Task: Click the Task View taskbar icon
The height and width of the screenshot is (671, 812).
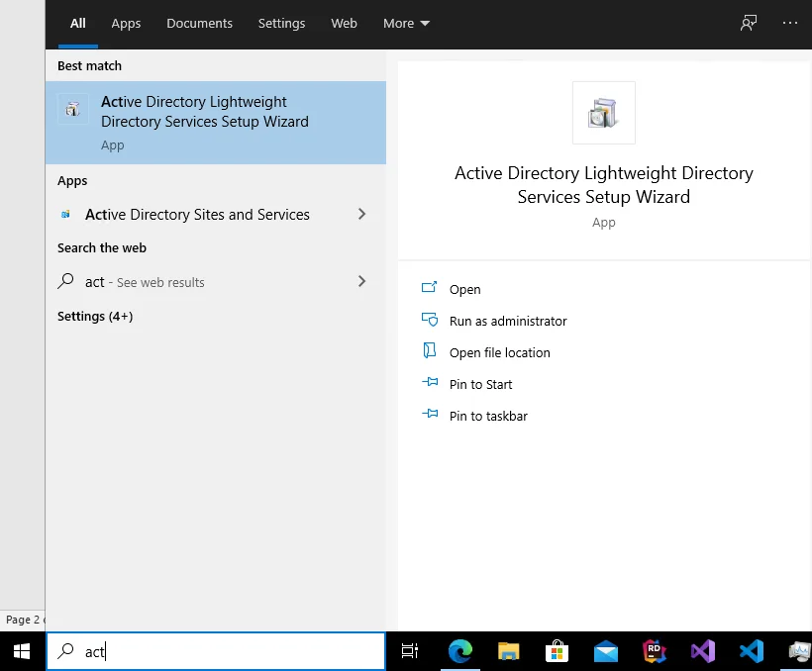Action: point(410,651)
